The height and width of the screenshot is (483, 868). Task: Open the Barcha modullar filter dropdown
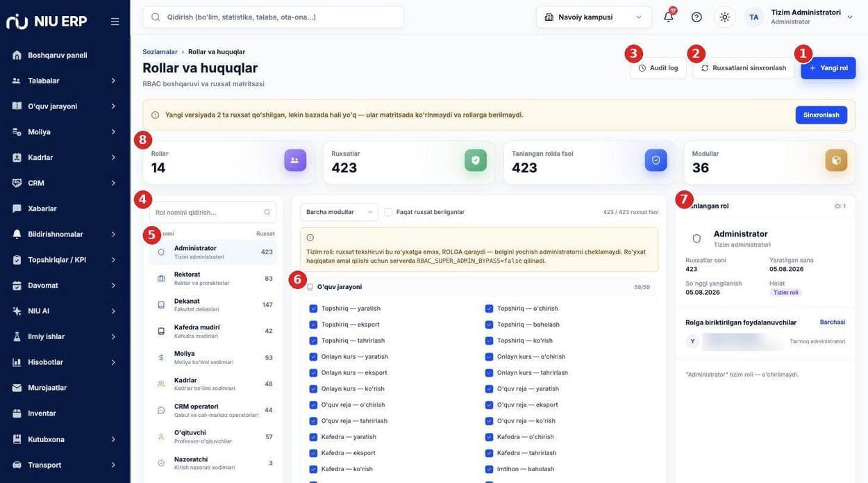click(x=339, y=212)
